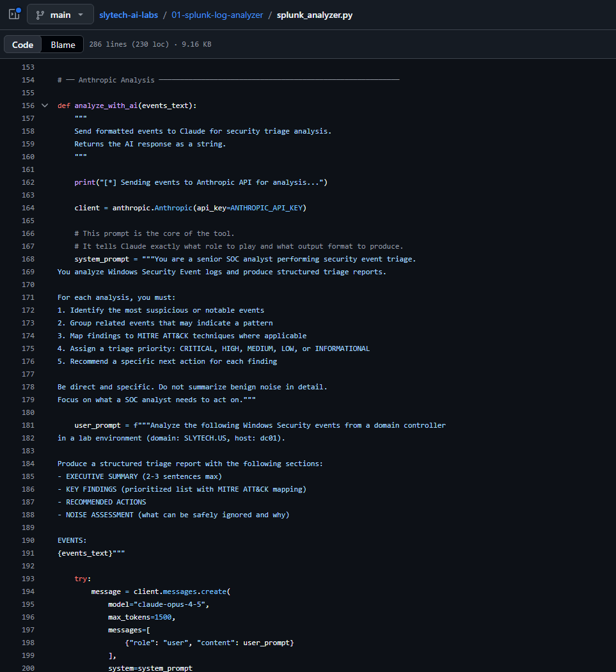Select line number 162 beside the print statement
The image size is (616, 672).
pos(28,182)
